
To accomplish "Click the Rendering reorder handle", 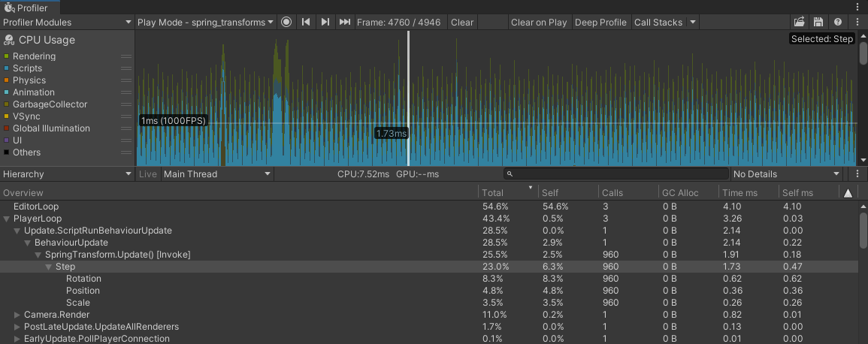I will pos(126,56).
